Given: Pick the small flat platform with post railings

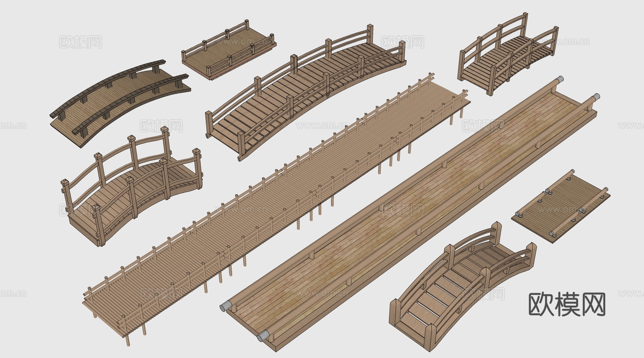Looking at the screenshot, I should pyautogui.click(x=229, y=50).
